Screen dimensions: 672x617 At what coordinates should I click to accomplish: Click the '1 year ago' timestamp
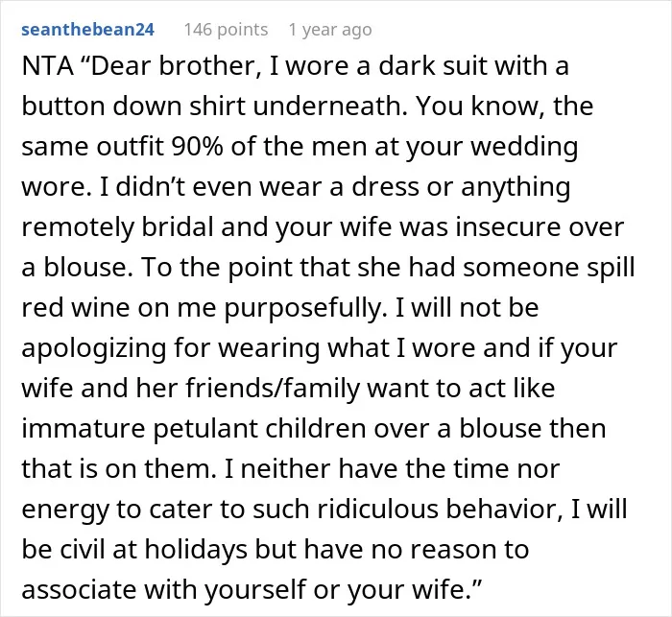tap(330, 30)
